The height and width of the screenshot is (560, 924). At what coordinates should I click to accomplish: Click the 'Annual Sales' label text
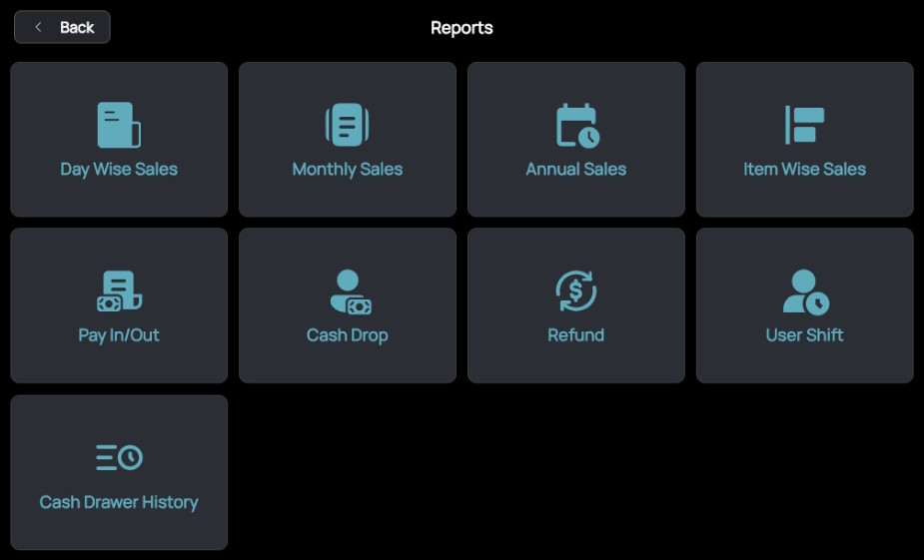576,170
